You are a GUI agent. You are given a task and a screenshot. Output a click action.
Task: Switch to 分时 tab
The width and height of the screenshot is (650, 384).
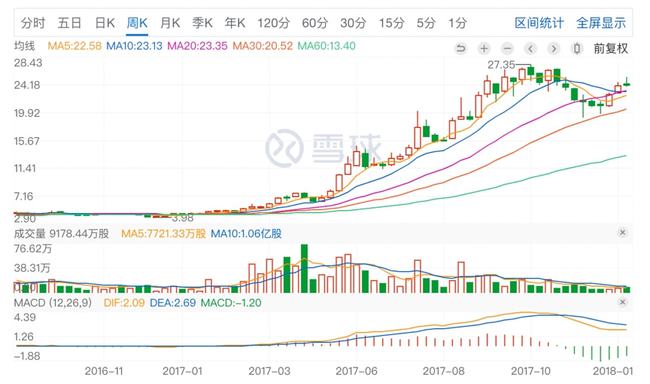pyautogui.click(x=33, y=23)
